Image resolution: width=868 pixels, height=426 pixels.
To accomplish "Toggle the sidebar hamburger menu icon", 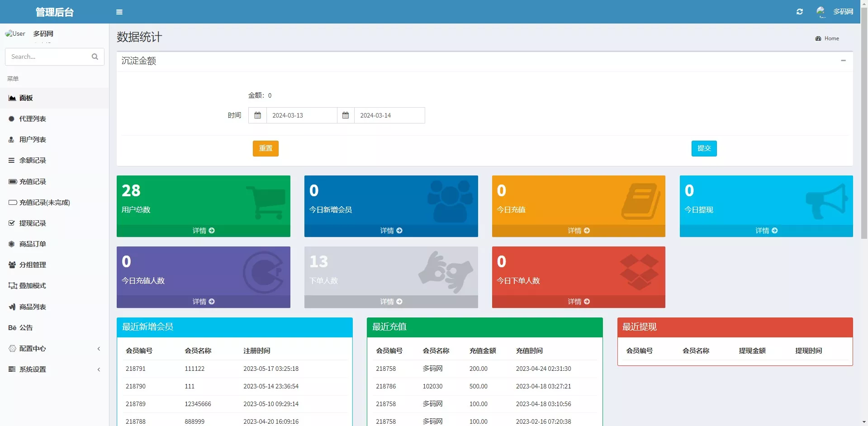I will [119, 12].
